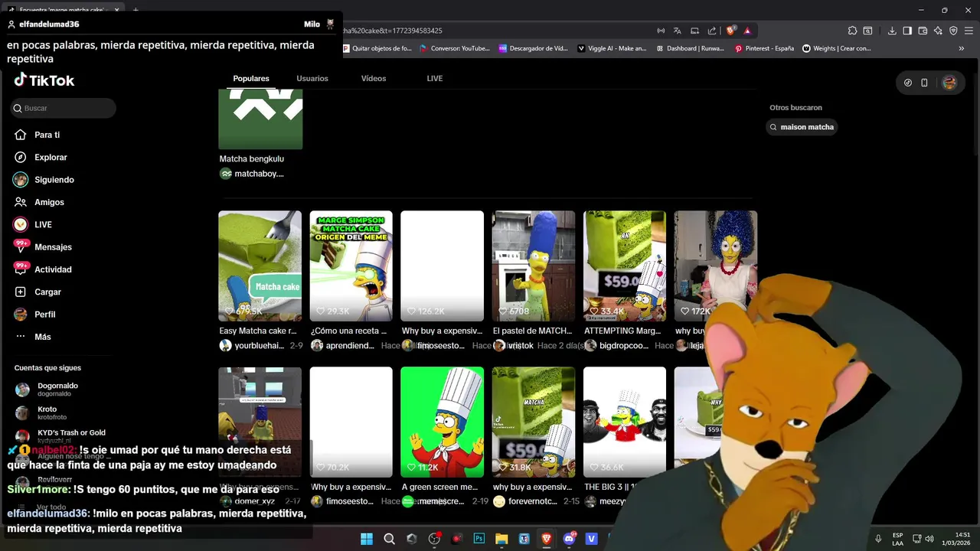Click the share page icon in address bar
The height and width of the screenshot is (551, 980).
[712, 31]
